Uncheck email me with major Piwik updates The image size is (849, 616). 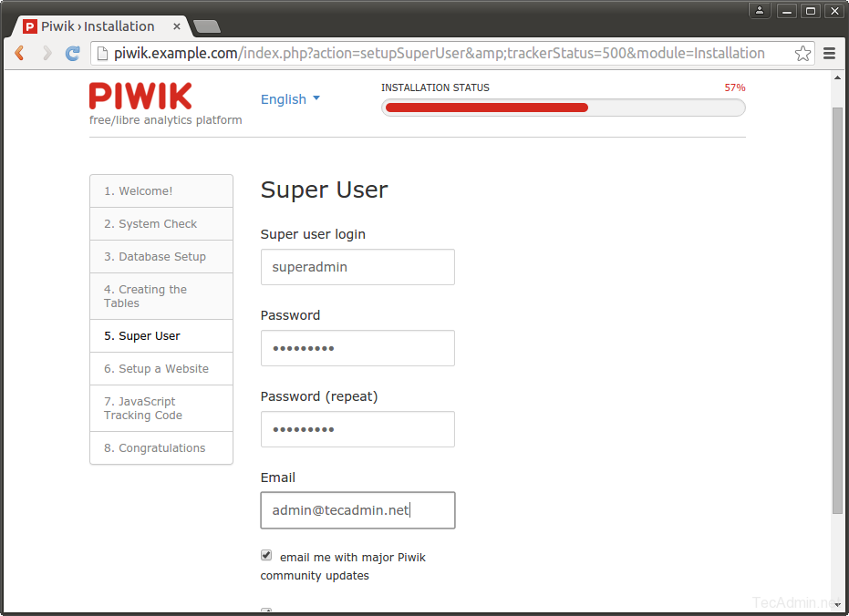(x=266, y=555)
